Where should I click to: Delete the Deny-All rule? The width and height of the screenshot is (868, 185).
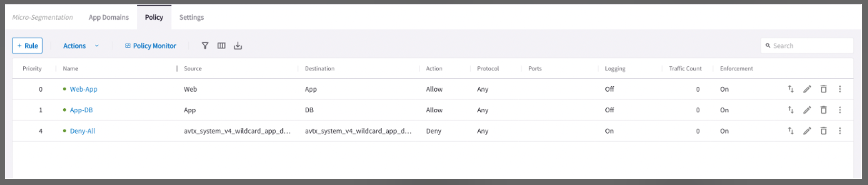click(x=824, y=131)
